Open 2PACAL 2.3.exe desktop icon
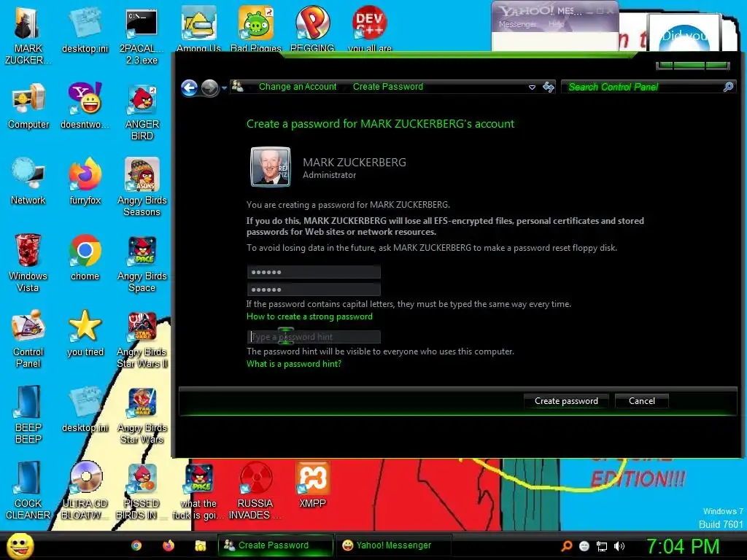This screenshot has width=747, height=560. pyautogui.click(x=142, y=36)
